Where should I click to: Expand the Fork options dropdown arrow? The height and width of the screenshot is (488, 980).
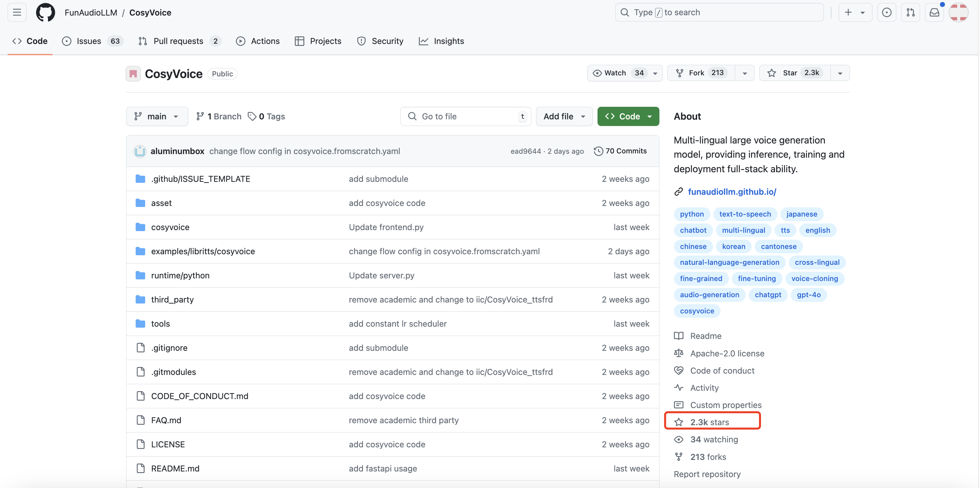744,73
